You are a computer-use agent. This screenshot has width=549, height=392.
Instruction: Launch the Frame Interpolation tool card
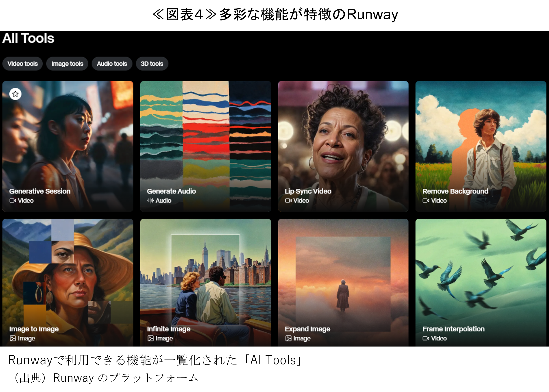pyautogui.click(x=481, y=283)
